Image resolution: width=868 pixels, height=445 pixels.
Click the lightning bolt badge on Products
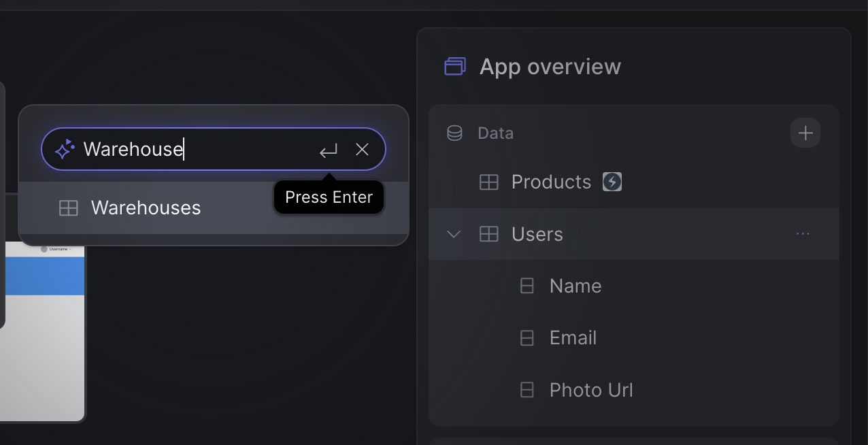(612, 182)
